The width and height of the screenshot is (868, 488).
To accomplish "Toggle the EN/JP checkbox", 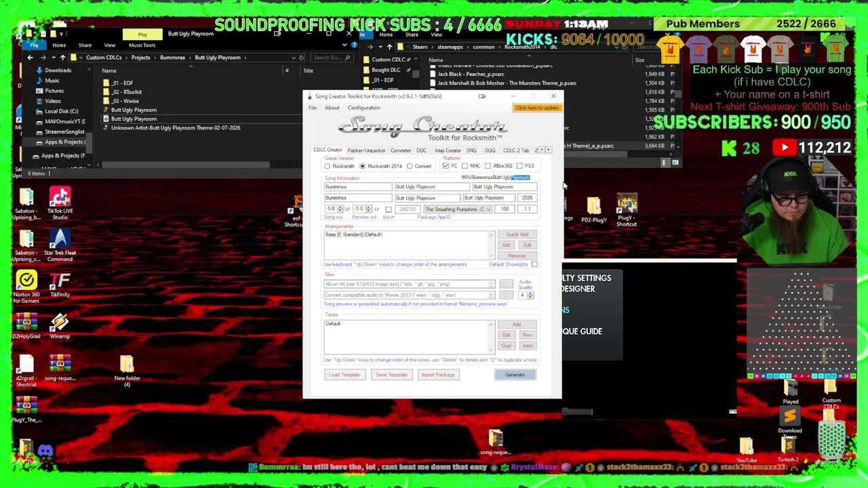I will point(388,209).
